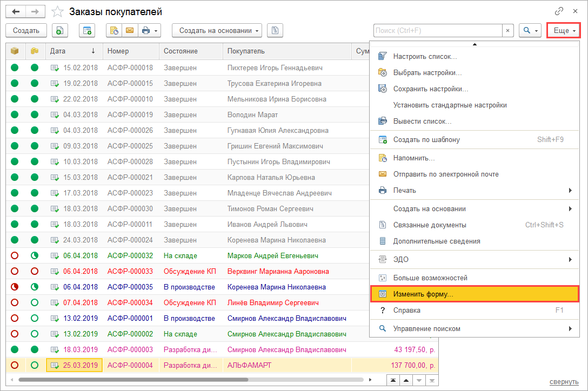Copy the window link via chain icon
The height and width of the screenshot is (391, 588).
[x=559, y=11]
